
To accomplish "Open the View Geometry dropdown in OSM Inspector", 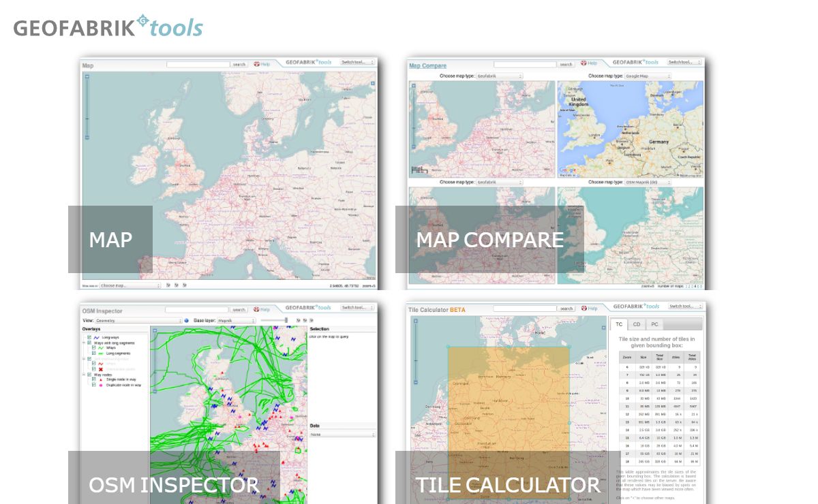I will pos(139,320).
